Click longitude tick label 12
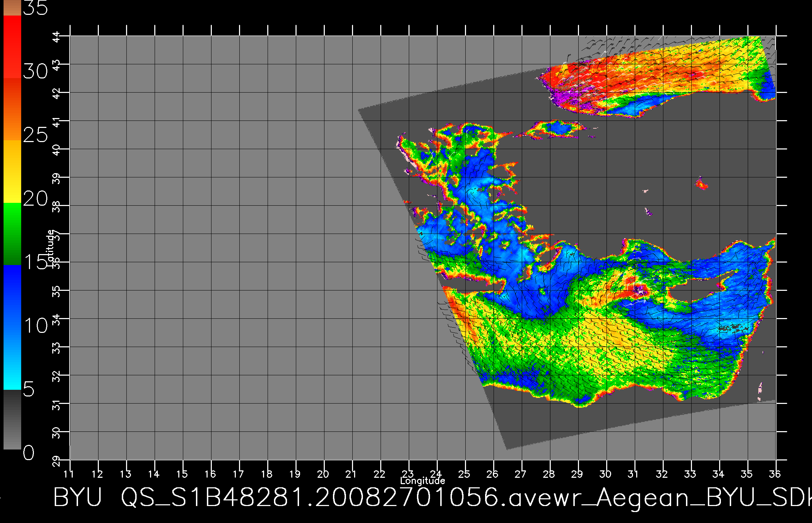This screenshot has height=523, width=812. tap(97, 474)
